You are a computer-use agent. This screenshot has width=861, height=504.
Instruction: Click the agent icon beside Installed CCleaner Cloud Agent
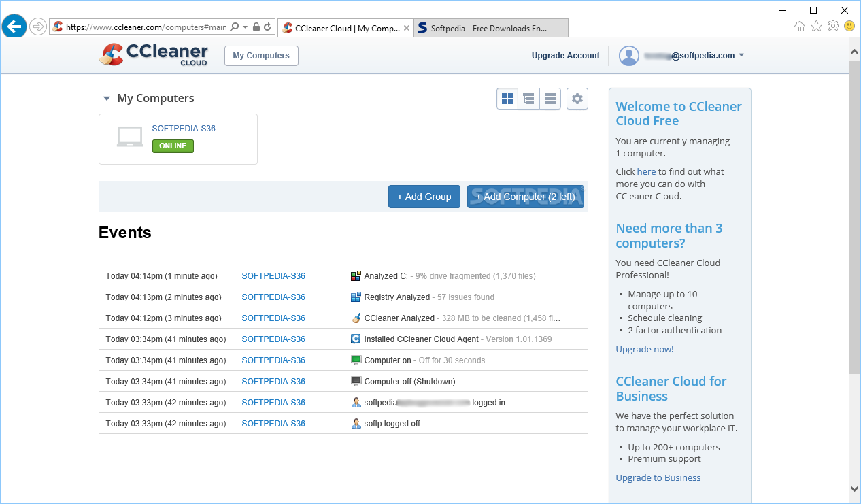point(356,339)
